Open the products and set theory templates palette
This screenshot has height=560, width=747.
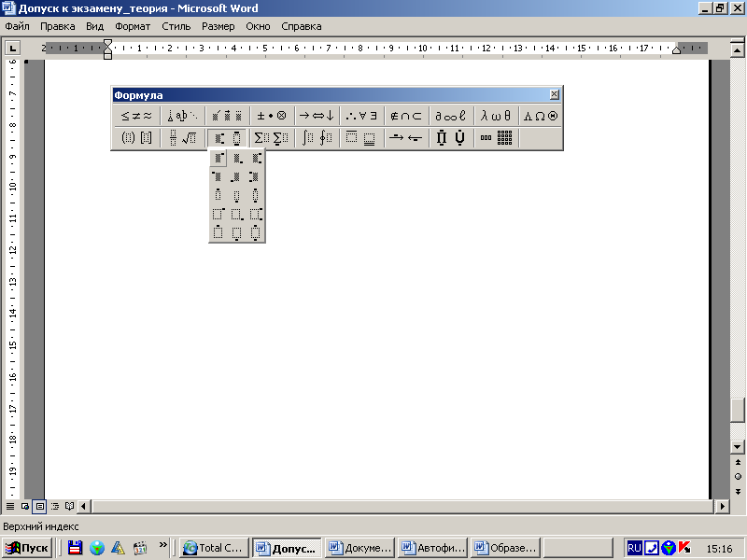click(451, 138)
